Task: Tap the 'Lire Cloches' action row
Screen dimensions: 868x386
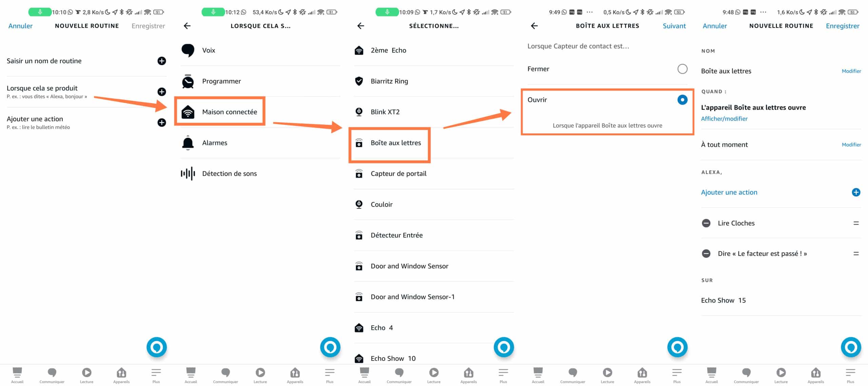Action: point(781,223)
